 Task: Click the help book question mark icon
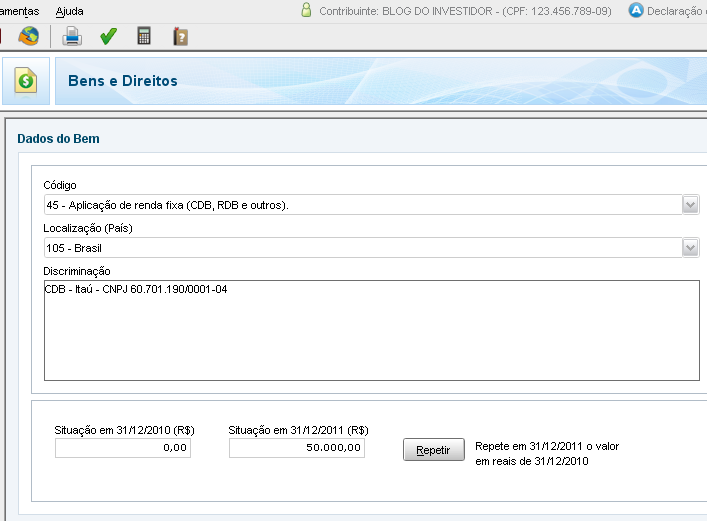[180, 37]
